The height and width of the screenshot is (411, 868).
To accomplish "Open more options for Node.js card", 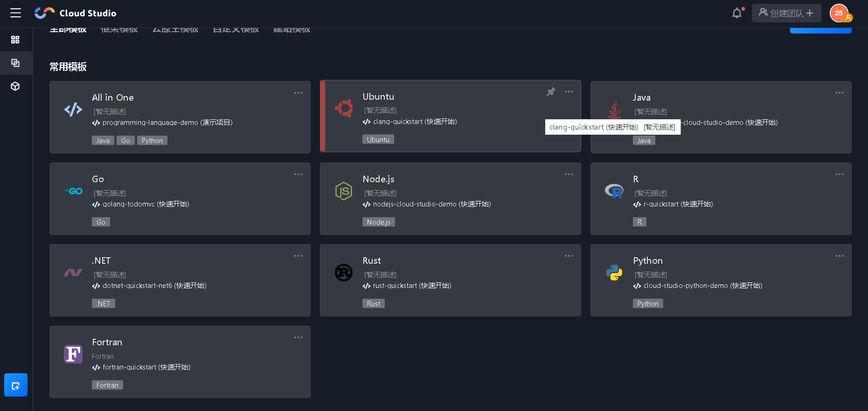I will (569, 174).
